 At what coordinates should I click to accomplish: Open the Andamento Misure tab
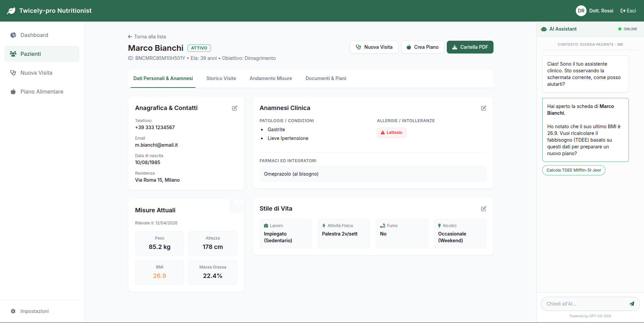pyautogui.click(x=270, y=78)
